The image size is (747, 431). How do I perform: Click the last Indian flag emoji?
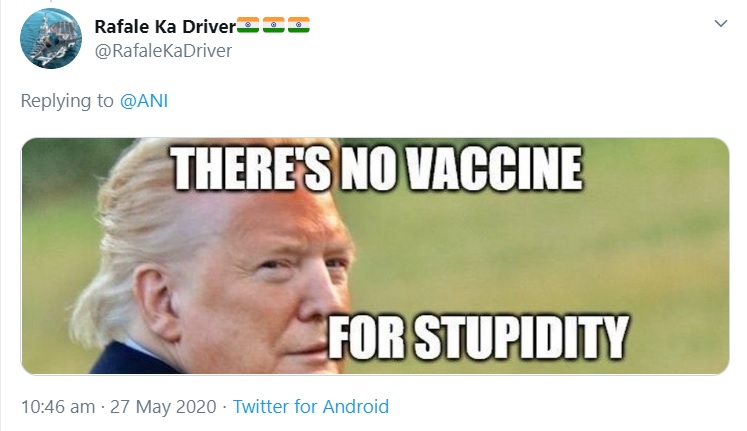299,25
